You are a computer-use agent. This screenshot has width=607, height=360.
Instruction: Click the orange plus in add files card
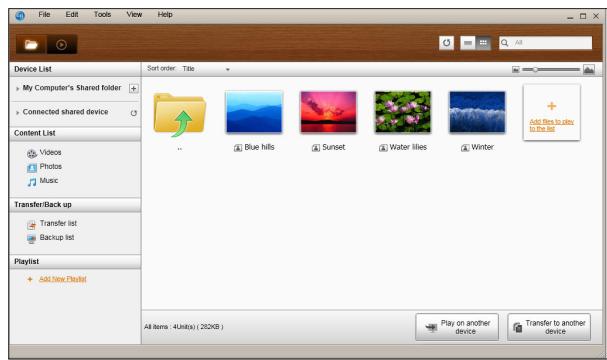point(552,106)
